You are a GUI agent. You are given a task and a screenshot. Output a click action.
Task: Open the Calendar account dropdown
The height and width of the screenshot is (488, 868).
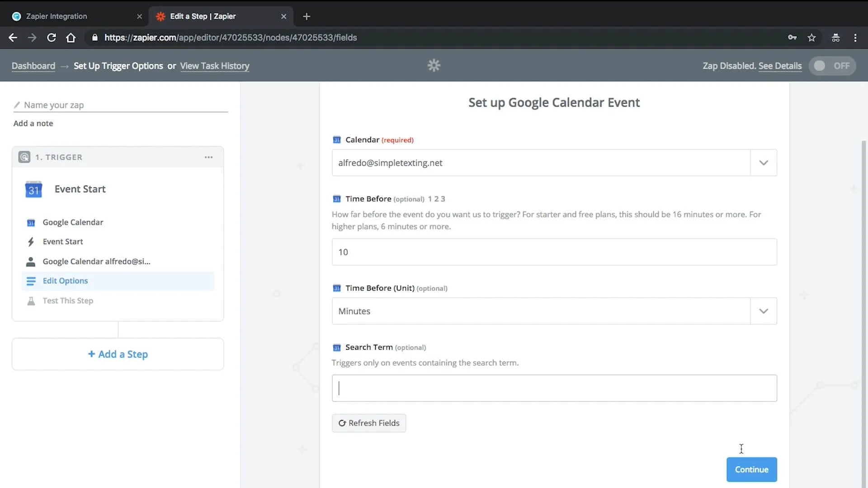coord(763,163)
